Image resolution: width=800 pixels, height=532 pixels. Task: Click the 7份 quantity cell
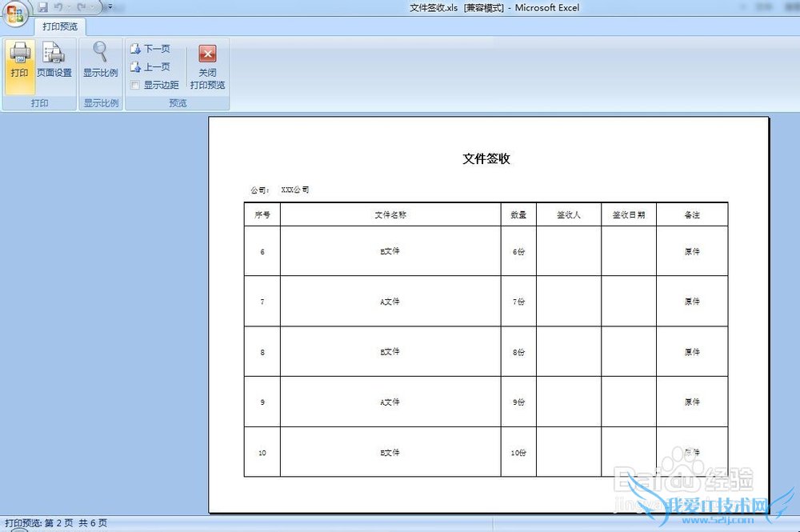[x=518, y=302]
